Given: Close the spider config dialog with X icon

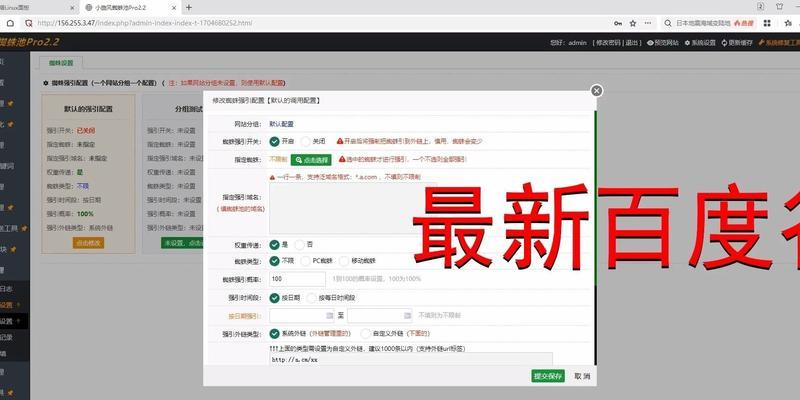Looking at the screenshot, I should 596,91.
